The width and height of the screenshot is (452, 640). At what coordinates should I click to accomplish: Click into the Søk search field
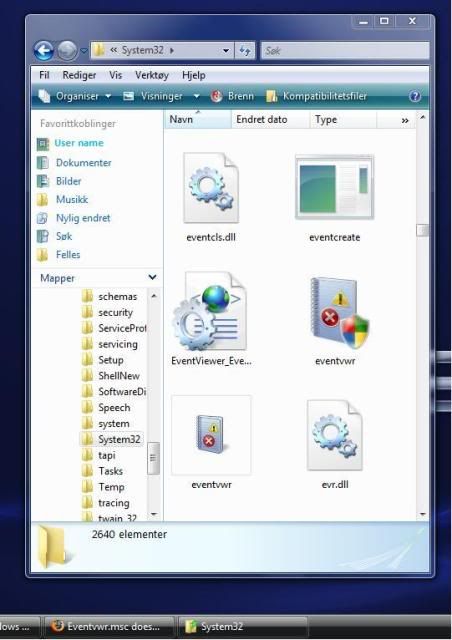click(x=345, y=51)
